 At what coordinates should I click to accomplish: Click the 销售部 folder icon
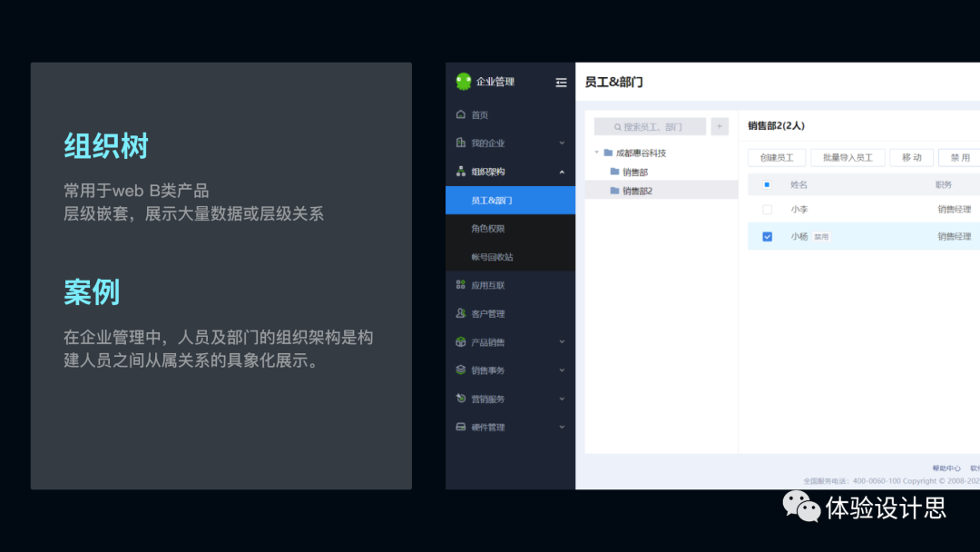click(614, 172)
